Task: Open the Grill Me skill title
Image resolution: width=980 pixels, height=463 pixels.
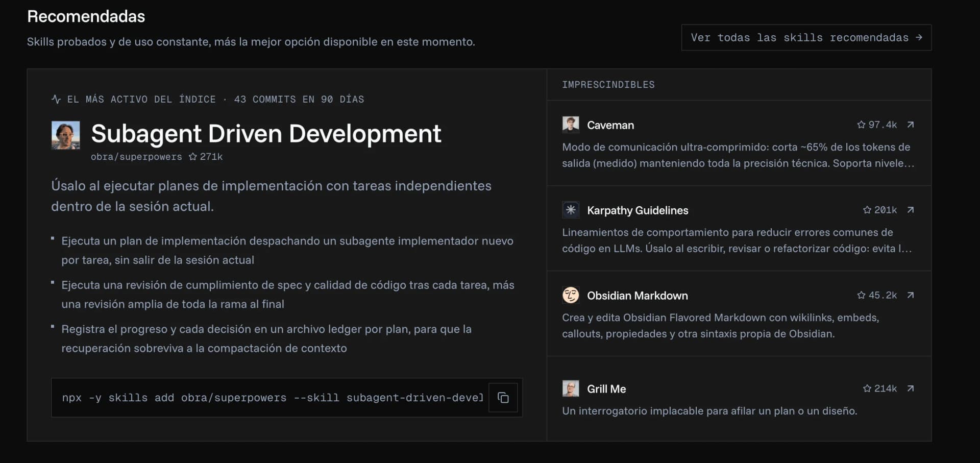Action: click(606, 389)
